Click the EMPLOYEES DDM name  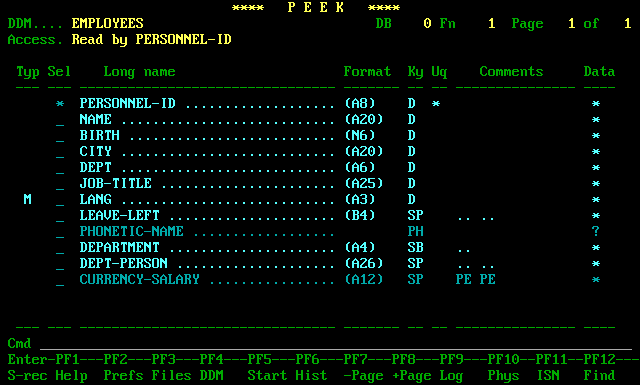coord(107,23)
